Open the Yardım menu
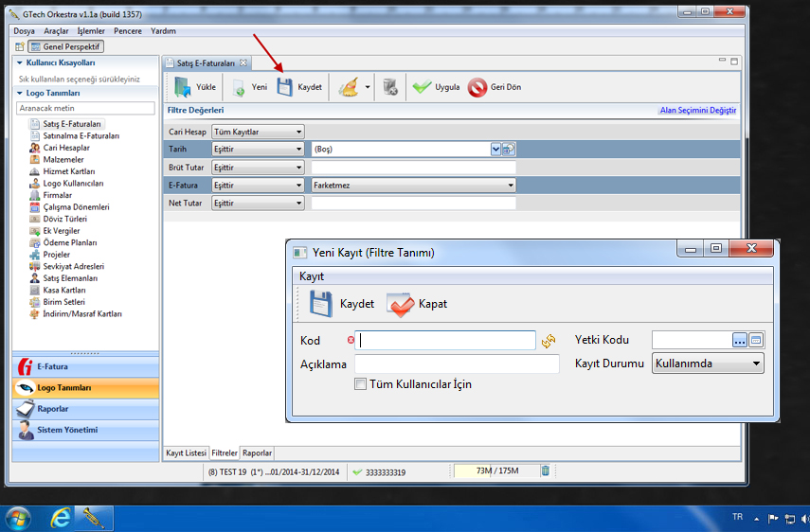810x532 pixels. [163, 31]
